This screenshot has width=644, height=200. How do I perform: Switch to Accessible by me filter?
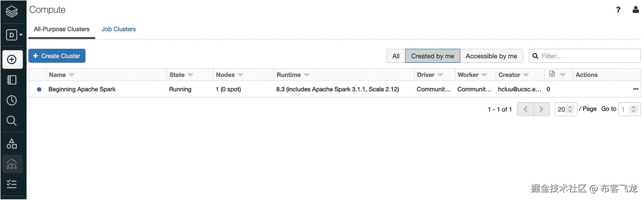(491, 56)
